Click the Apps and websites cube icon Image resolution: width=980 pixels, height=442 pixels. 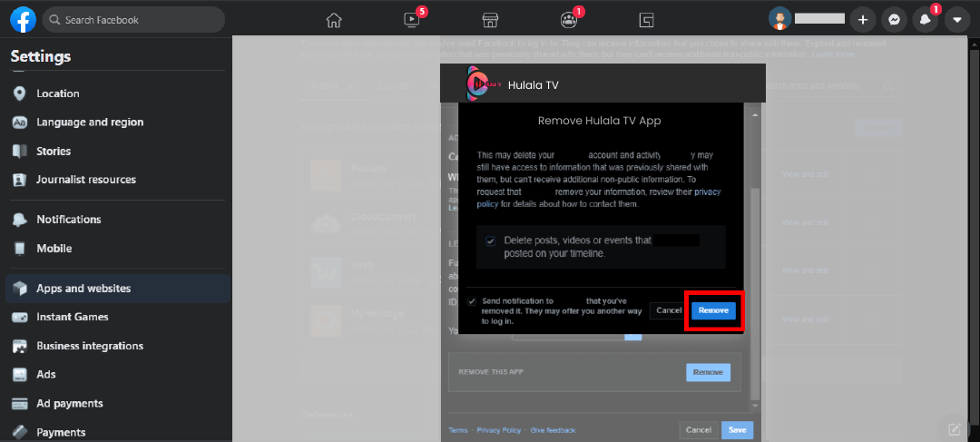[20, 289]
